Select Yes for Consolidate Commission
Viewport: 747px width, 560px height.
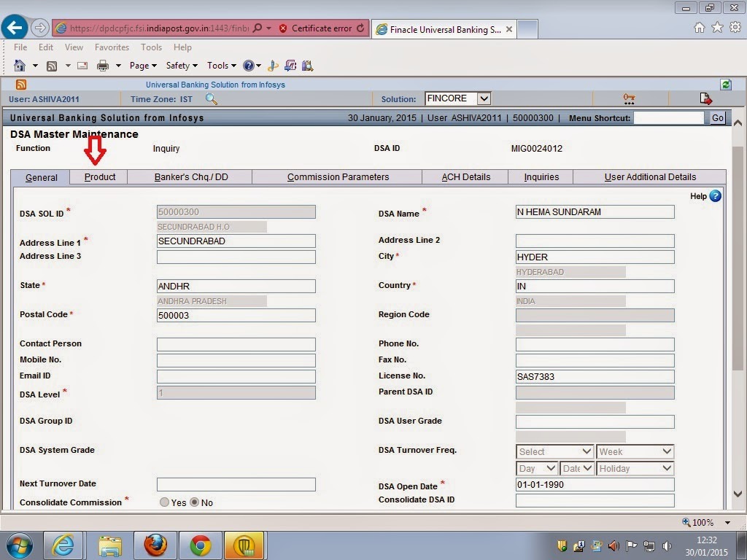[165, 502]
